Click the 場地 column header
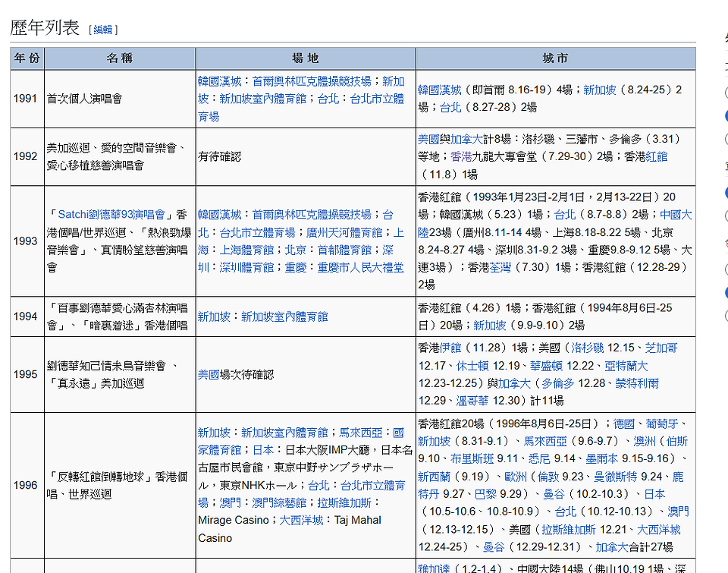This screenshot has height=573, width=728. (306, 58)
